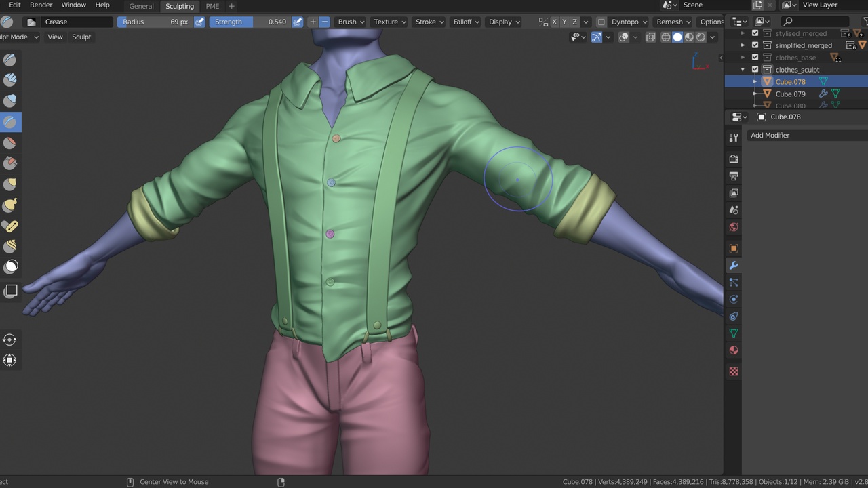This screenshot has width=868, height=488.
Task: Collapse the clothes_sculpt collection
Action: click(743, 70)
